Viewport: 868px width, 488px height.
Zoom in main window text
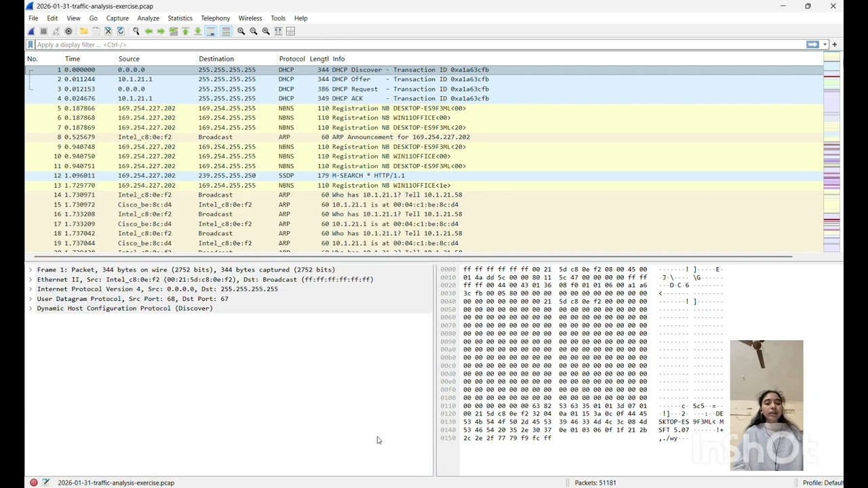tap(241, 31)
